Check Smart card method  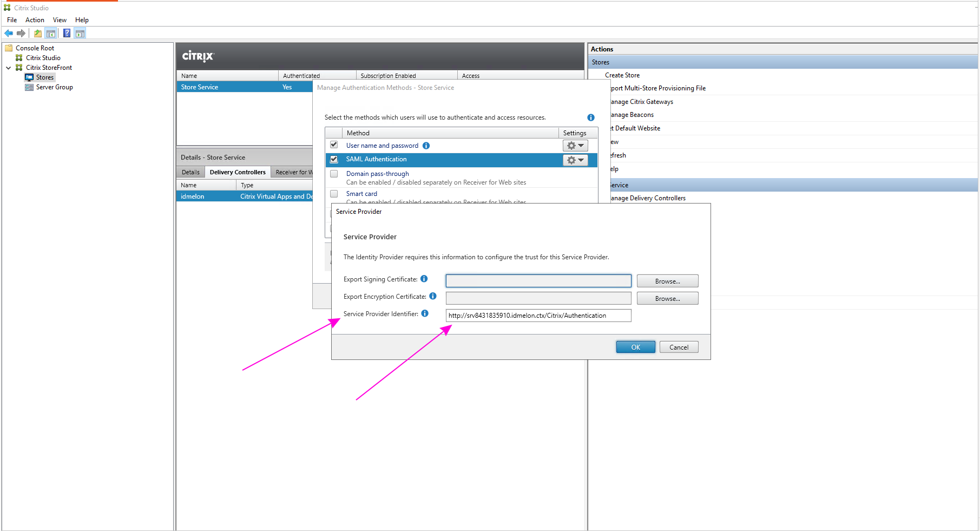[x=334, y=194]
